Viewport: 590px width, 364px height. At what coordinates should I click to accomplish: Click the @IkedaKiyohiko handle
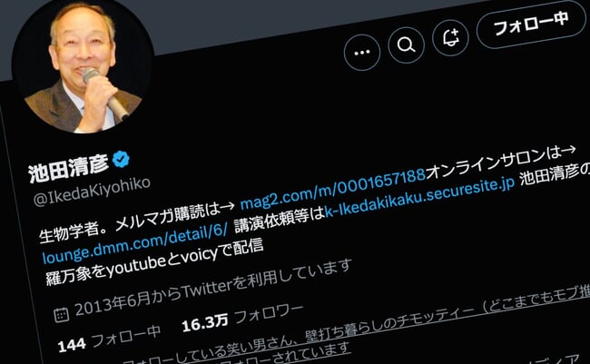[x=93, y=192]
